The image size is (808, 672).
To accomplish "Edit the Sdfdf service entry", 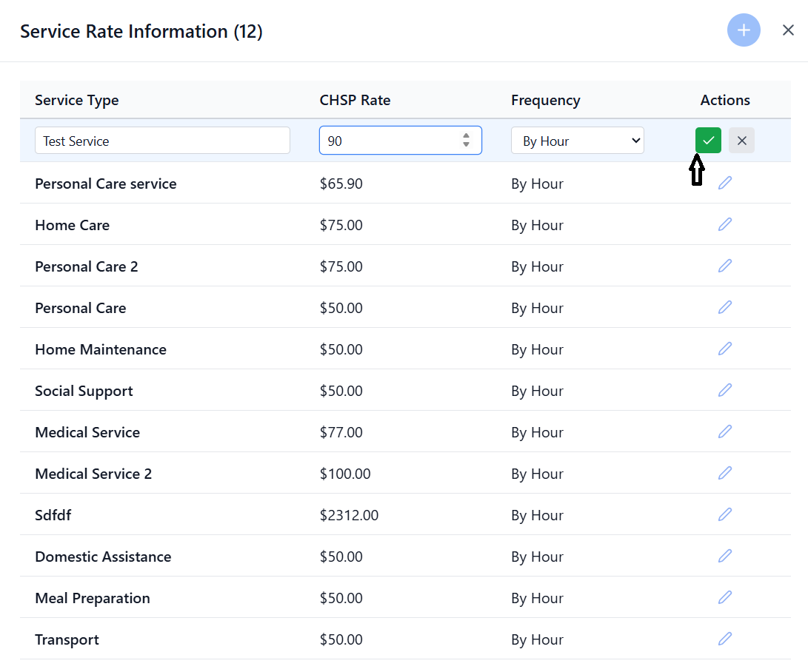I will (x=724, y=514).
